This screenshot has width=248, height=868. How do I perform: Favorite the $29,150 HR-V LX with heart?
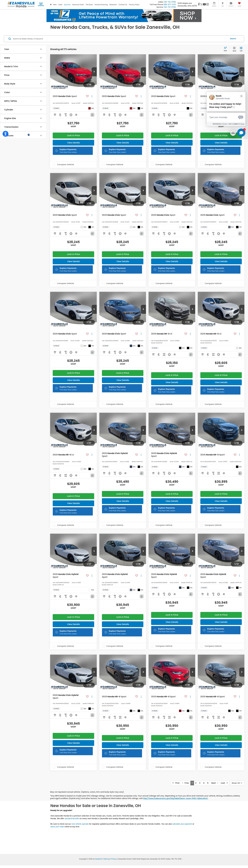click(186, 334)
